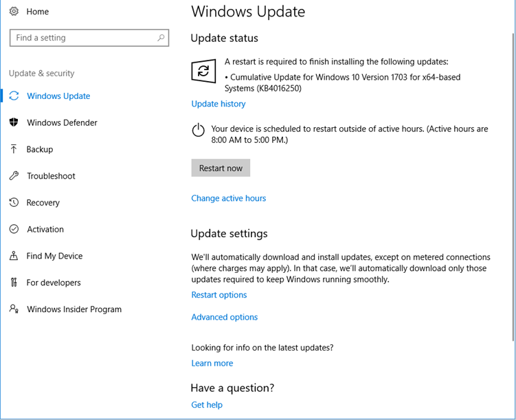Open Find My Device settings
516x420 pixels.
click(x=55, y=256)
